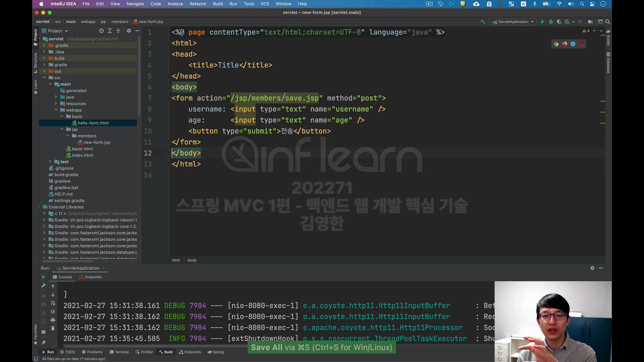Run with coverage shield icon
This screenshot has height=362, width=644.
[559, 22]
